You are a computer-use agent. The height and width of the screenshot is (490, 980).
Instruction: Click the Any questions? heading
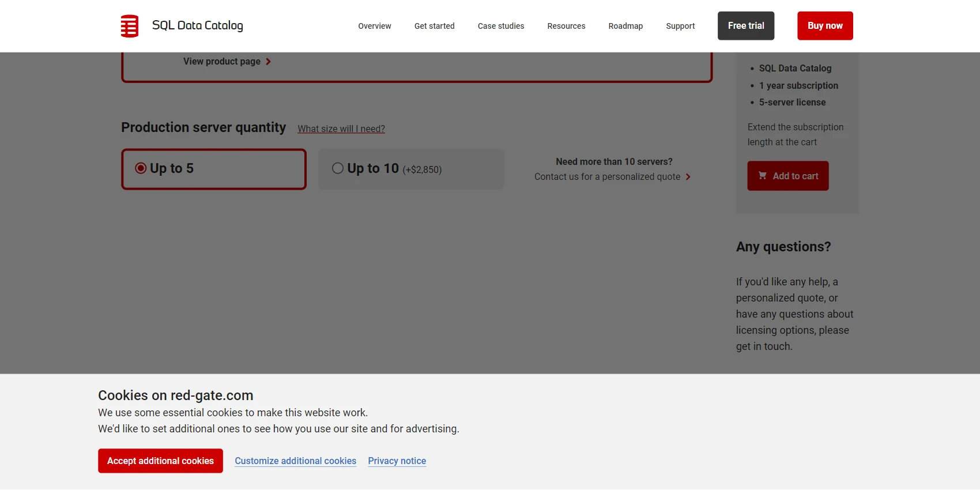click(783, 247)
